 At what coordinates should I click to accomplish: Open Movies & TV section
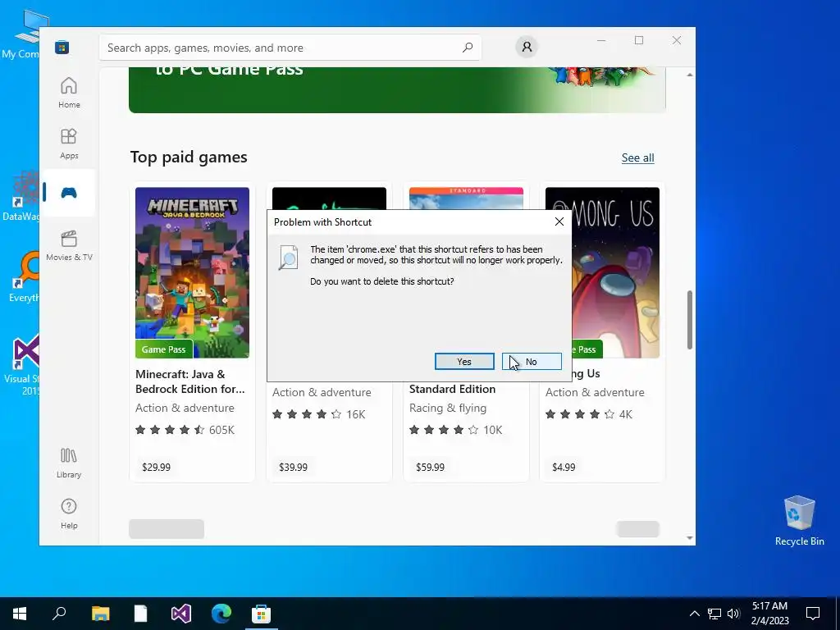coord(69,245)
